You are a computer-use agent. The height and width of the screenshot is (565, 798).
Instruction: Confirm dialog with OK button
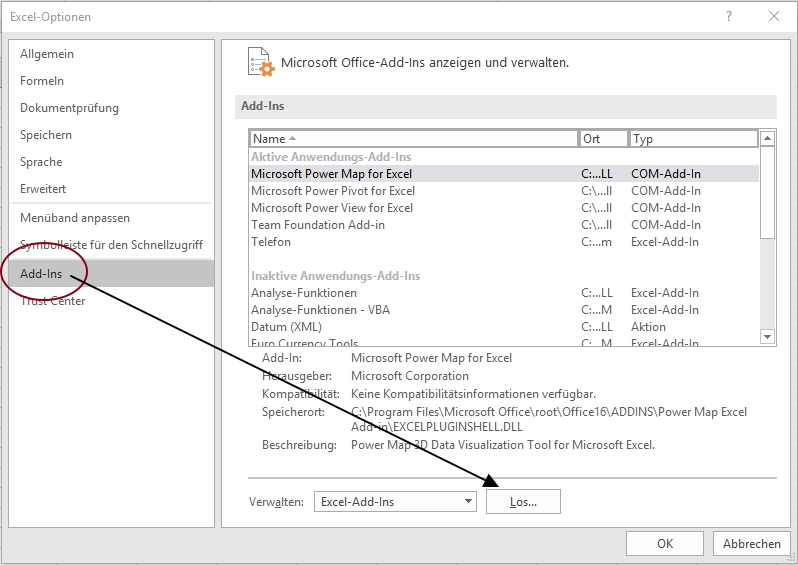click(665, 544)
